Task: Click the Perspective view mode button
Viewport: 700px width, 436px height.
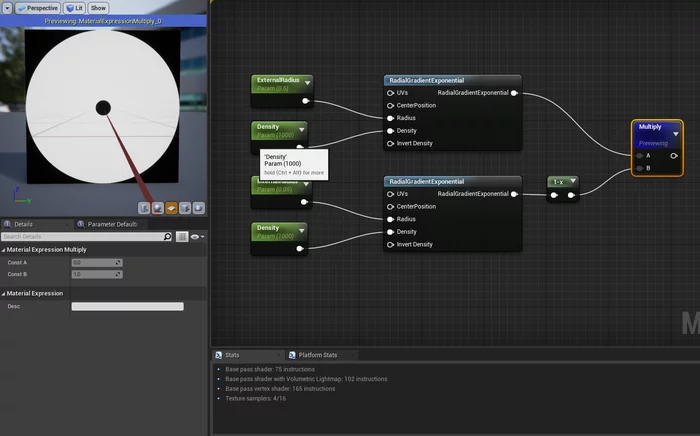Action: [38, 8]
